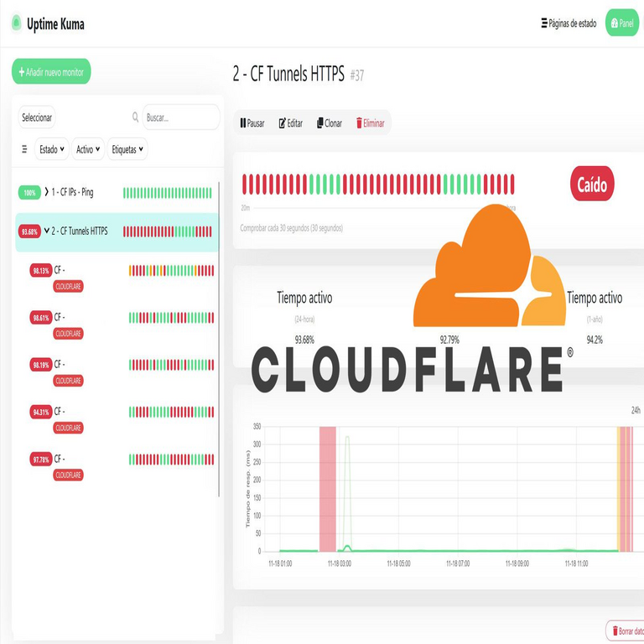Viewport: 644px width, 644px height.
Task: Click the red downtime region near 11-18 03:00
Action: tap(328, 489)
